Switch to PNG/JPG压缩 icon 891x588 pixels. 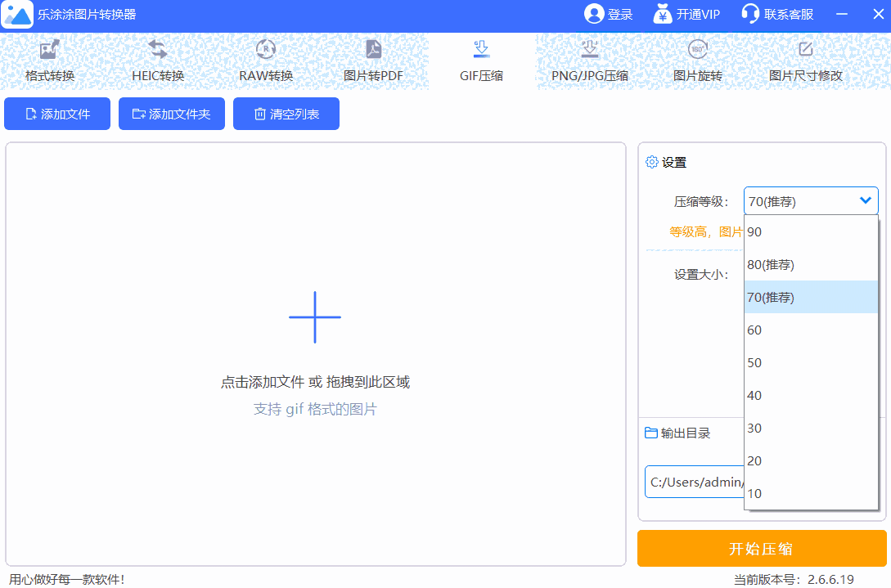pyautogui.click(x=589, y=50)
